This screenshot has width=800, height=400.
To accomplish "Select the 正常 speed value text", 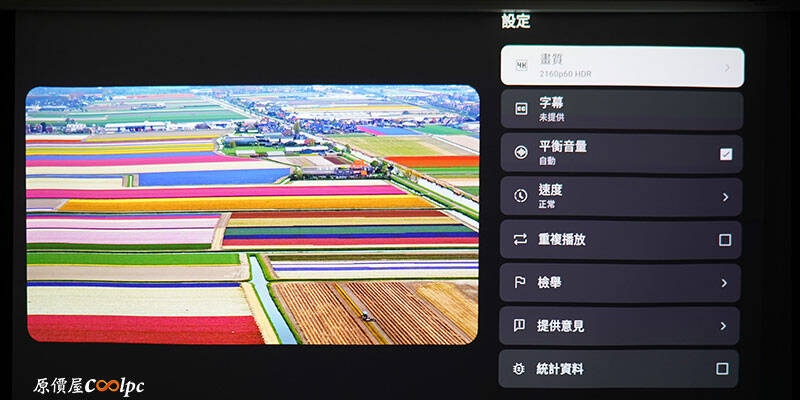I will pyautogui.click(x=547, y=204).
